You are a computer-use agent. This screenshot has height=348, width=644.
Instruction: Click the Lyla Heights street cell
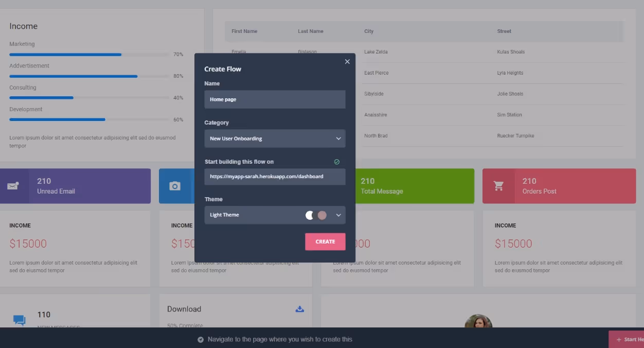pos(510,73)
